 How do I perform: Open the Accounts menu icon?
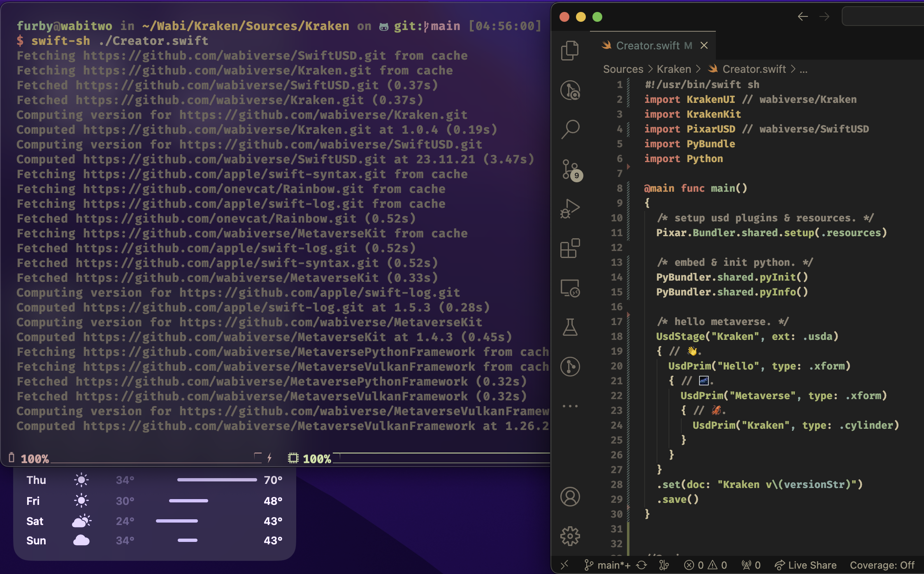click(x=570, y=497)
